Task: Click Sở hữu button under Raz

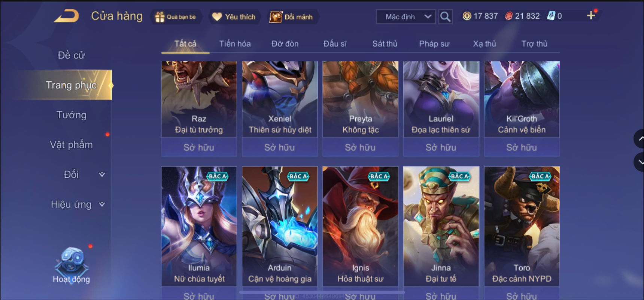Action: tap(199, 147)
